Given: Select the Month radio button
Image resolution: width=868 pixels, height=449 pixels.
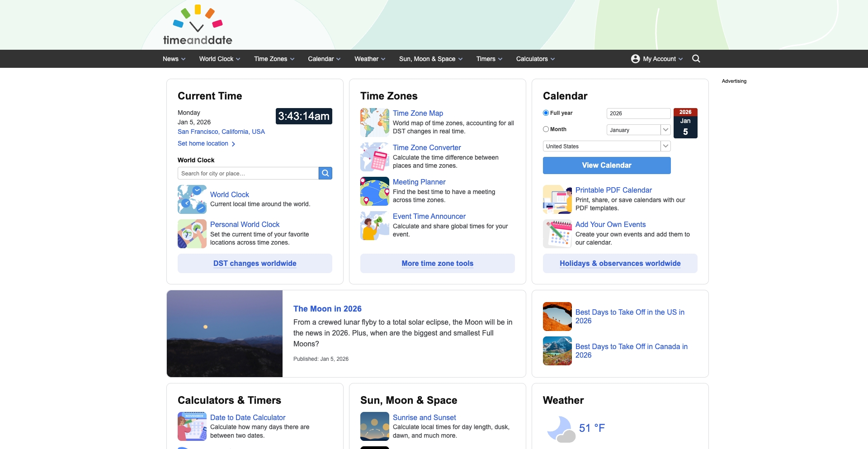Looking at the screenshot, I should click(545, 129).
